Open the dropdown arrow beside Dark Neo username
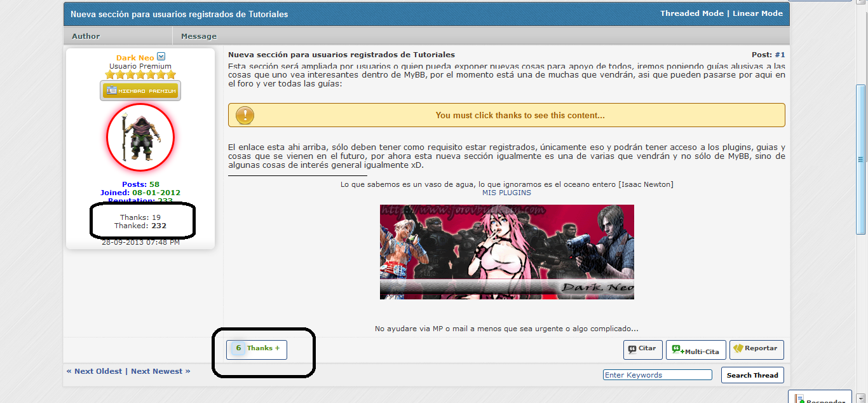This screenshot has height=403, width=868. click(161, 57)
